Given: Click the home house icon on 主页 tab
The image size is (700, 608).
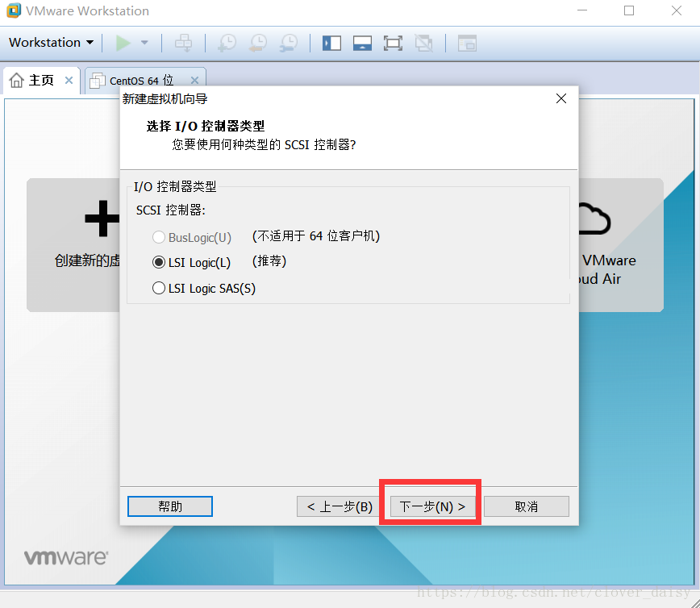Looking at the screenshot, I should tap(16, 81).
